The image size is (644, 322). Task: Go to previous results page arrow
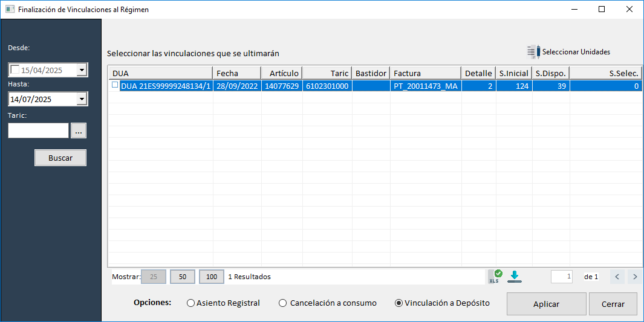tap(617, 277)
